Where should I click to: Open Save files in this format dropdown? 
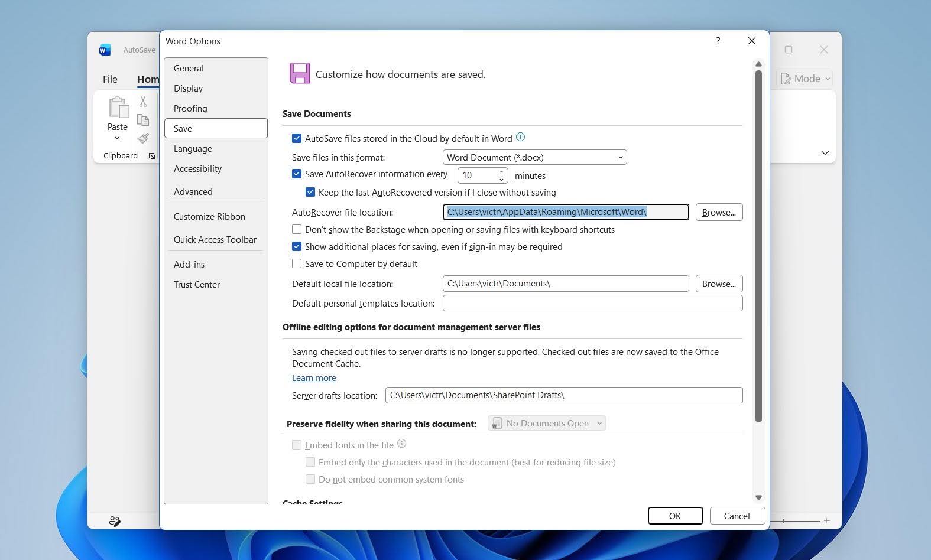[x=534, y=157]
